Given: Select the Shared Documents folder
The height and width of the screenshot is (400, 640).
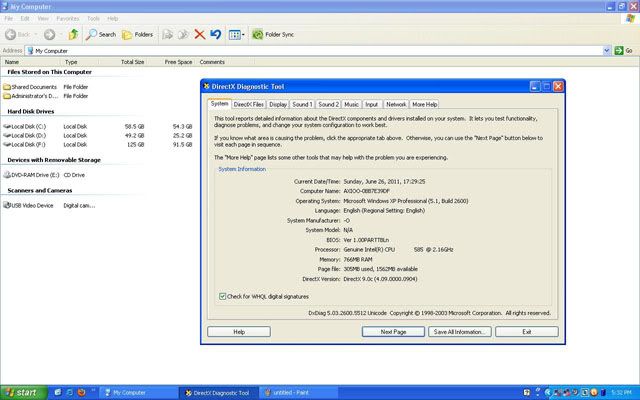Looking at the screenshot, I should pyautogui.click(x=30, y=87).
